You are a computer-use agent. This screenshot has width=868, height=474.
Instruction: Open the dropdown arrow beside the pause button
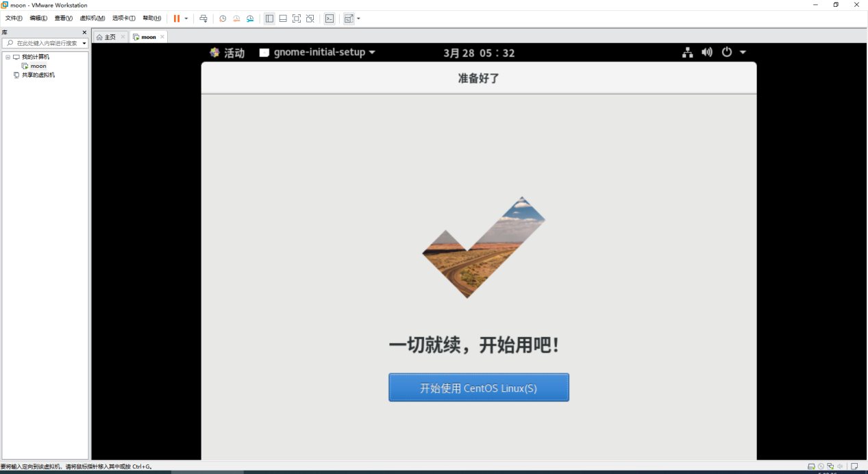click(x=186, y=18)
